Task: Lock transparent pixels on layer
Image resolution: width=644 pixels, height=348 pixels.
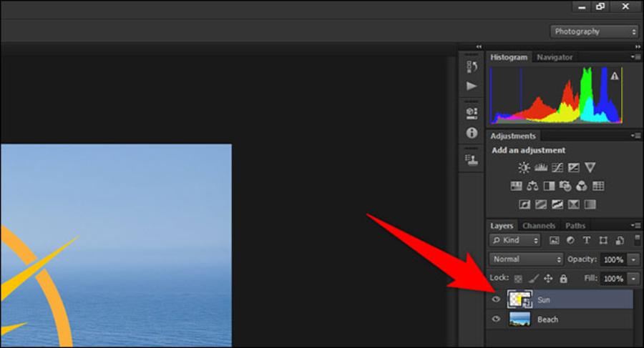Action: click(x=518, y=279)
